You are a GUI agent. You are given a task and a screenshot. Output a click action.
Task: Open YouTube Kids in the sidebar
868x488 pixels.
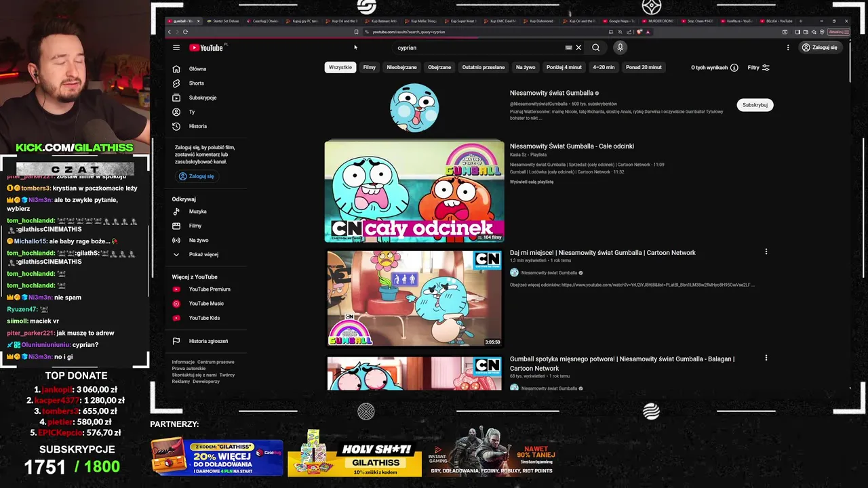(x=204, y=318)
